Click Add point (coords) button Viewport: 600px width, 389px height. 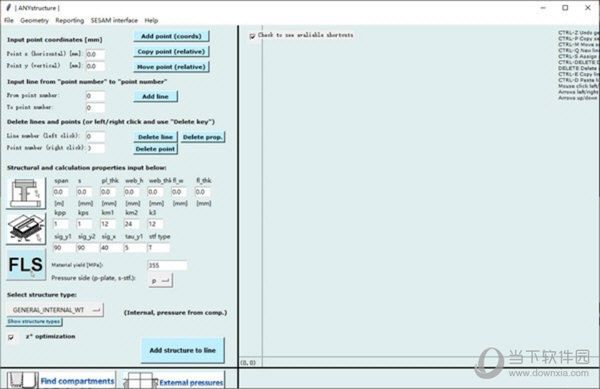pyautogui.click(x=171, y=36)
